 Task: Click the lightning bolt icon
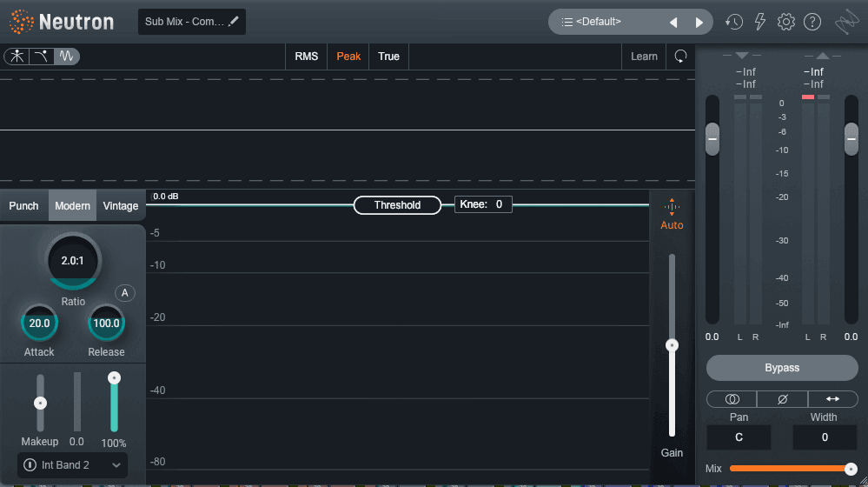760,22
